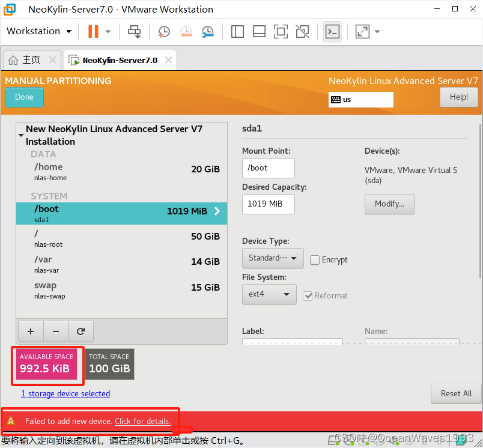Toggle the library sidebar view
The image size is (483, 448).
point(237,31)
